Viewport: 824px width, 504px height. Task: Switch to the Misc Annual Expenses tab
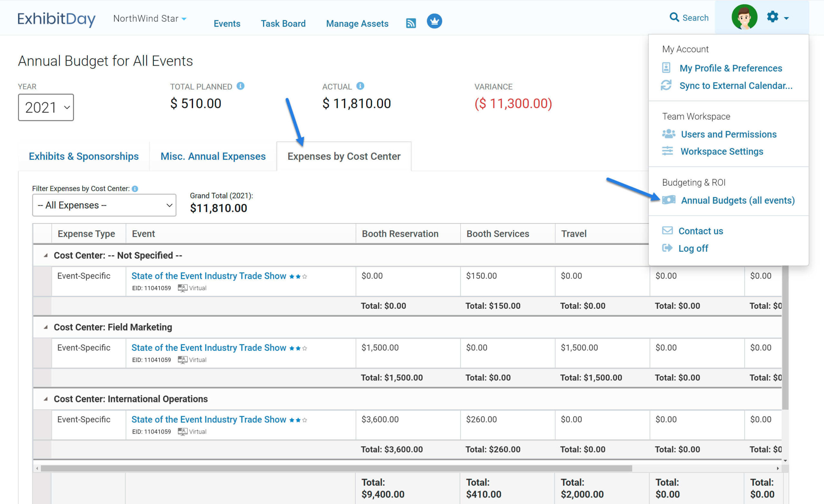pos(214,156)
